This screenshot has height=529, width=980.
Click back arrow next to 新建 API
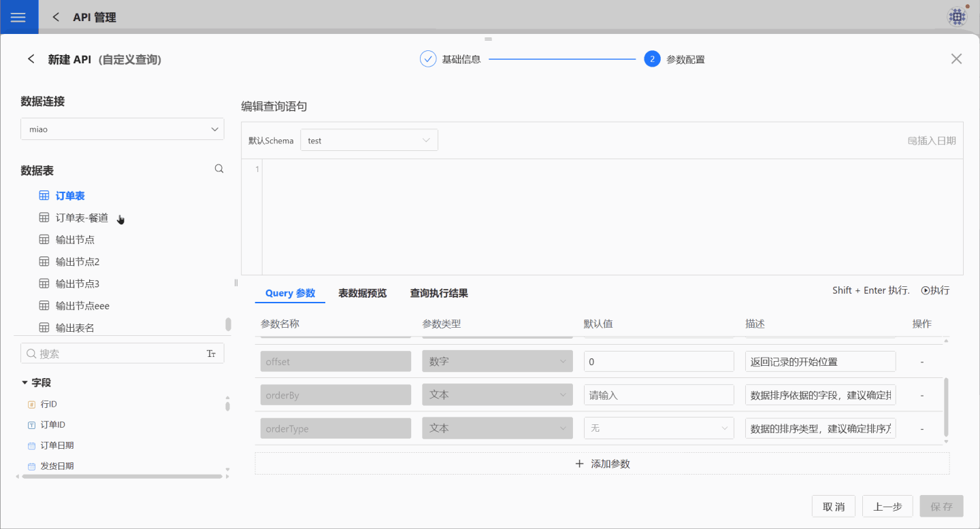click(31, 59)
